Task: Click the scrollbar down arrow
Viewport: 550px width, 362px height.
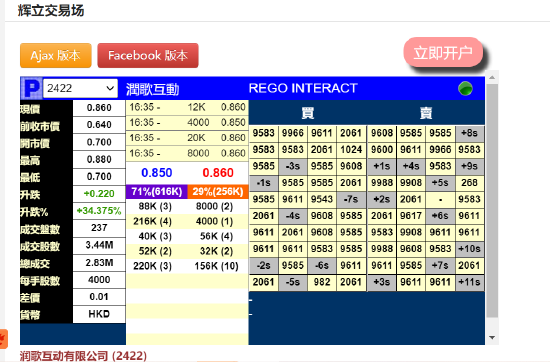Action: (x=492, y=337)
